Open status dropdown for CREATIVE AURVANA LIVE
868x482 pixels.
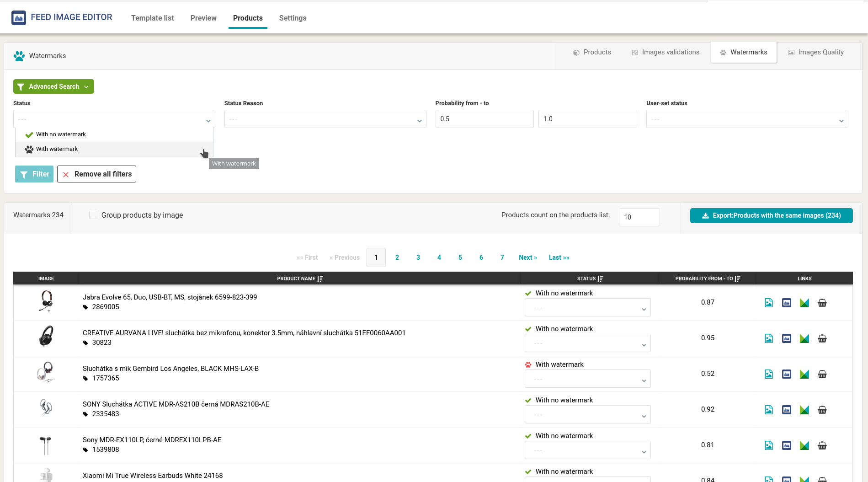[587, 343]
